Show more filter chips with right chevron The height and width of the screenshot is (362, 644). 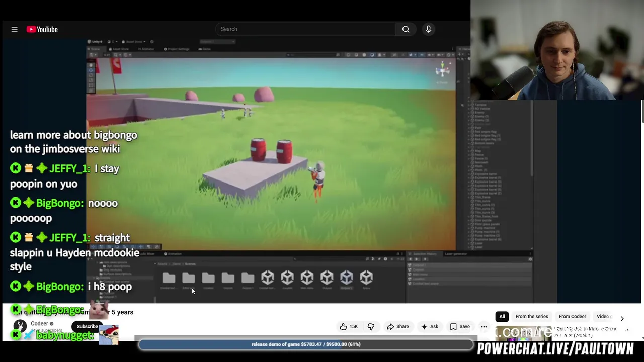click(x=622, y=318)
